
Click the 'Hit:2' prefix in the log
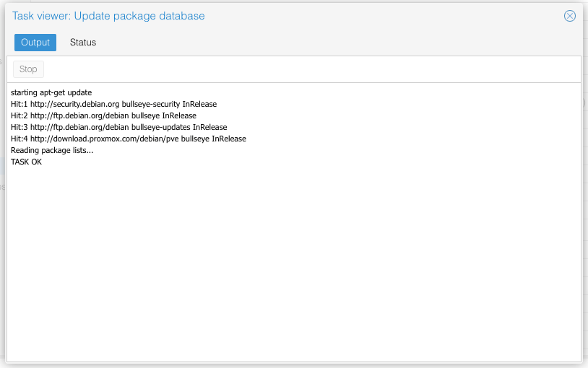19,115
